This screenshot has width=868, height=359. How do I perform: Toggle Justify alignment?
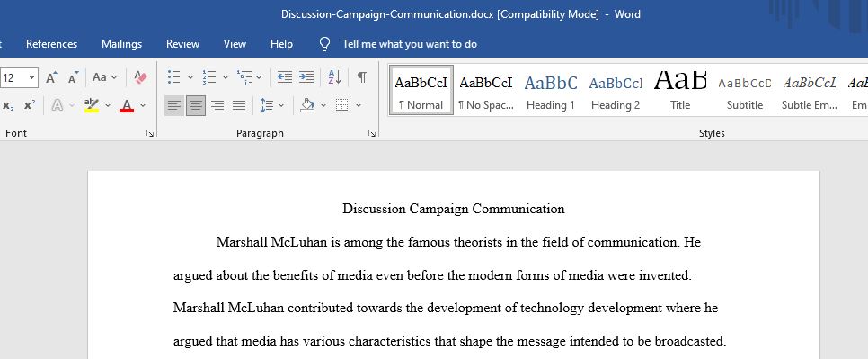pyautogui.click(x=239, y=105)
